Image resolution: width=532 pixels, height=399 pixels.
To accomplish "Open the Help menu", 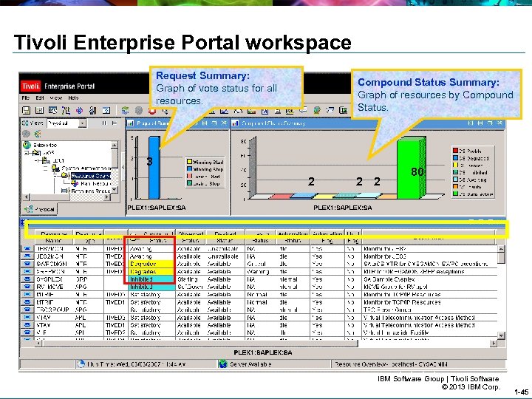I will tap(73, 98).
